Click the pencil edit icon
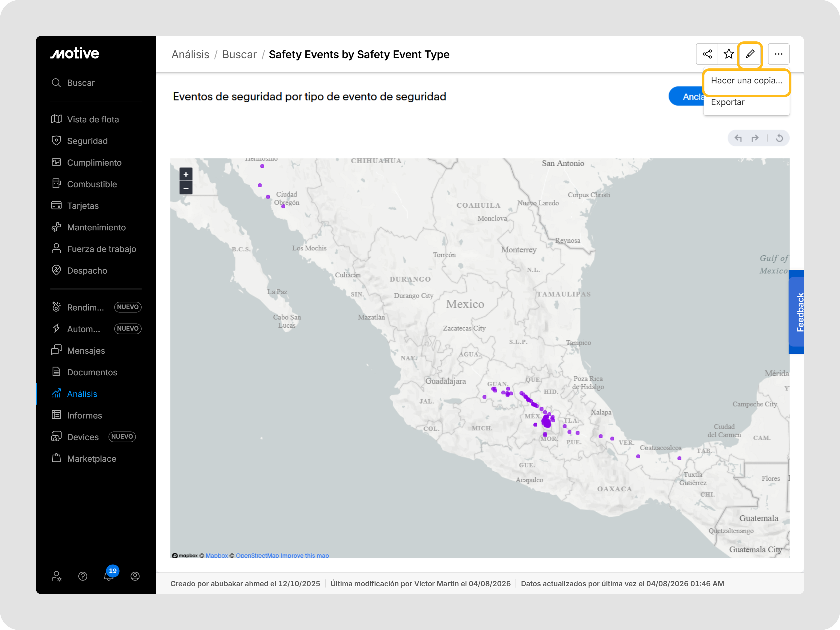 (750, 54)
